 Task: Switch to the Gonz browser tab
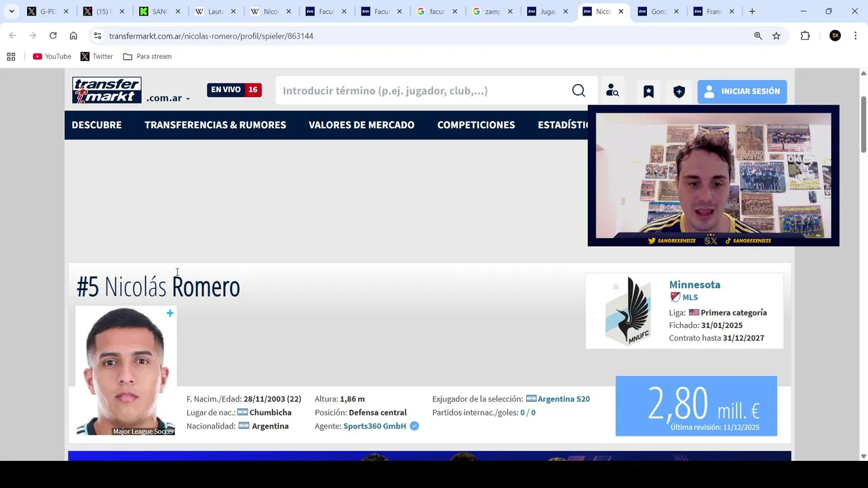[658, 12]
